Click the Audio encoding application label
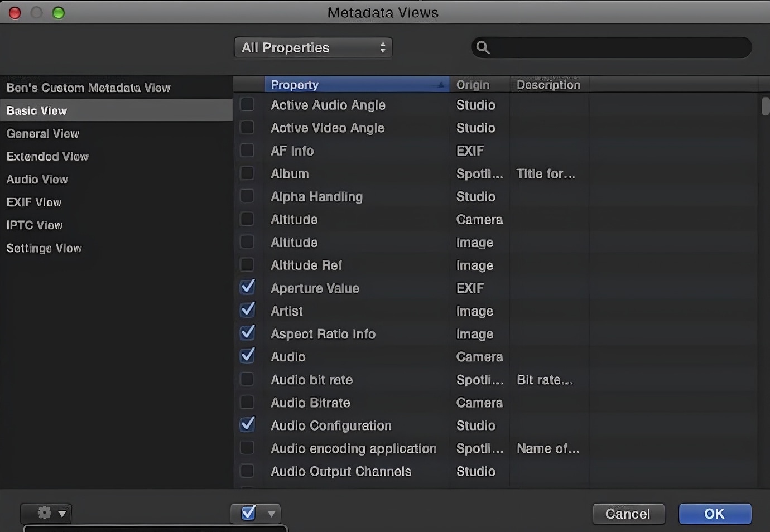 (x=354, y=448)
